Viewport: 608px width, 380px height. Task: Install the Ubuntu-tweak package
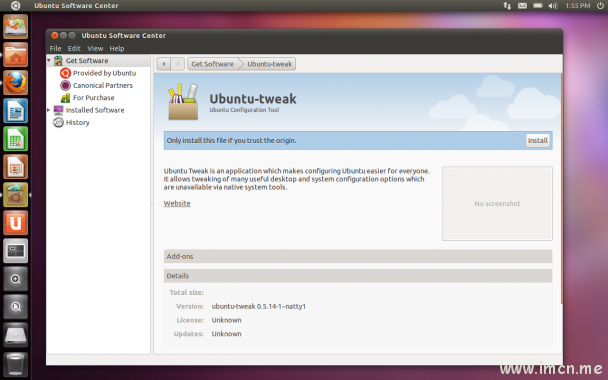pos(537,140)
